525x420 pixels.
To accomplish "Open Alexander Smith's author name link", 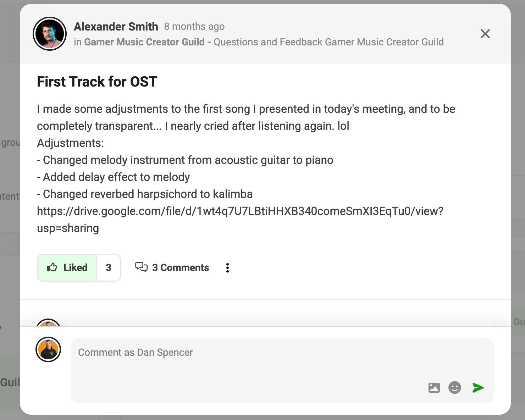I will click(116, 26).
